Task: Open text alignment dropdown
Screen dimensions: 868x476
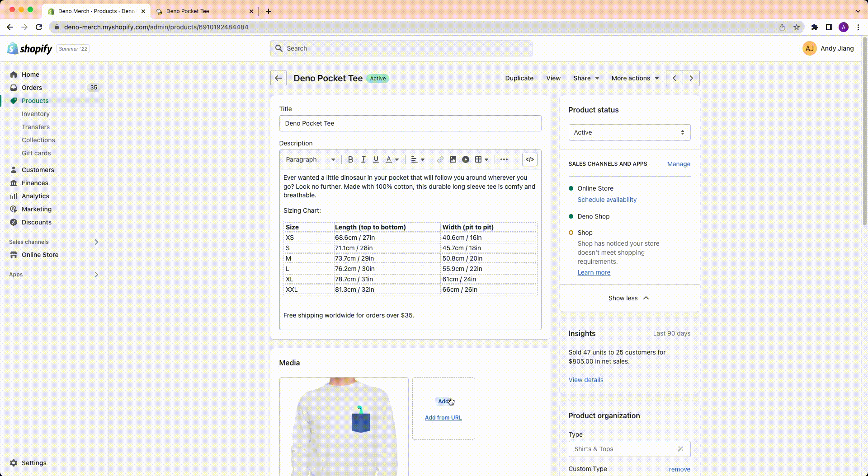Action: coord(418,159)
